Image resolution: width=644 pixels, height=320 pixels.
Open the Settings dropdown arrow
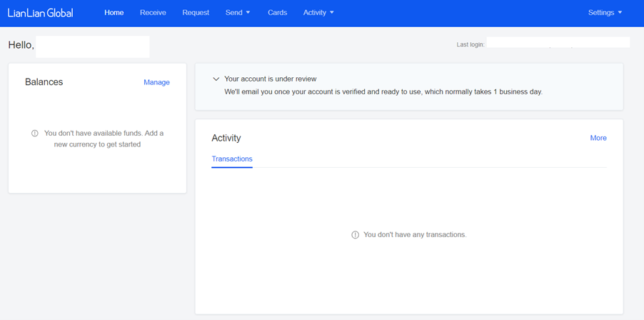(x=620, y=13)
